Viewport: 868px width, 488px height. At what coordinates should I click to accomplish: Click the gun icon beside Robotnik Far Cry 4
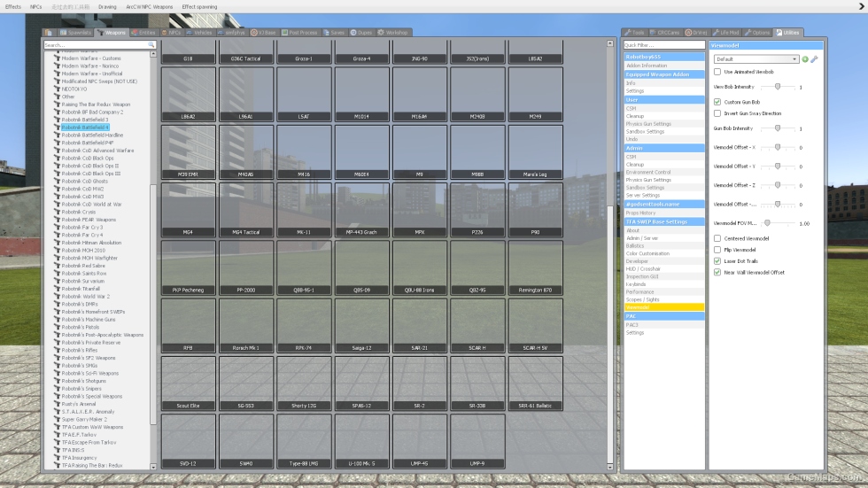pos(57,235)
